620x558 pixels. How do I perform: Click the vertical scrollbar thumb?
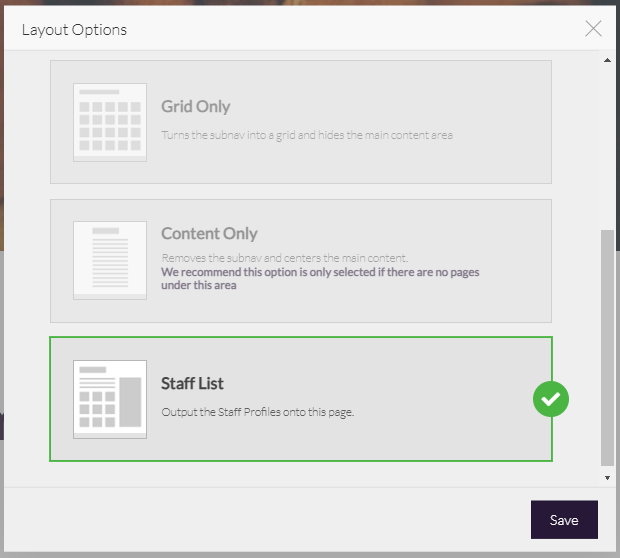(607, 345)
